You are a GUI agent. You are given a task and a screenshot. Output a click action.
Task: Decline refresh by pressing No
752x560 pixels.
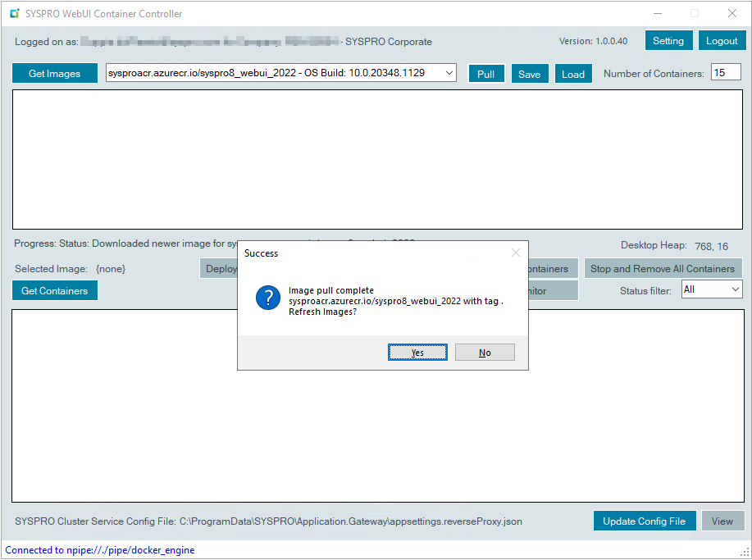coord(485,353)
